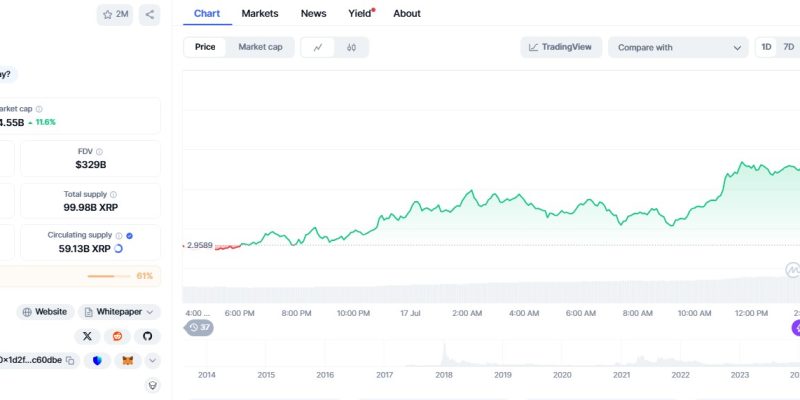This screenshot has width=800, height=400.
Task: Click the 61% progress bar
Action: click(109, 276)
